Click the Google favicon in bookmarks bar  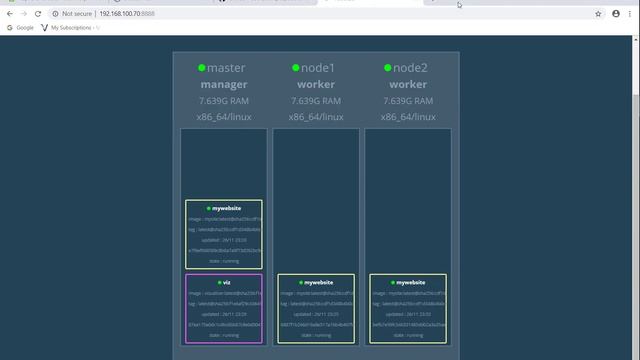10,28
